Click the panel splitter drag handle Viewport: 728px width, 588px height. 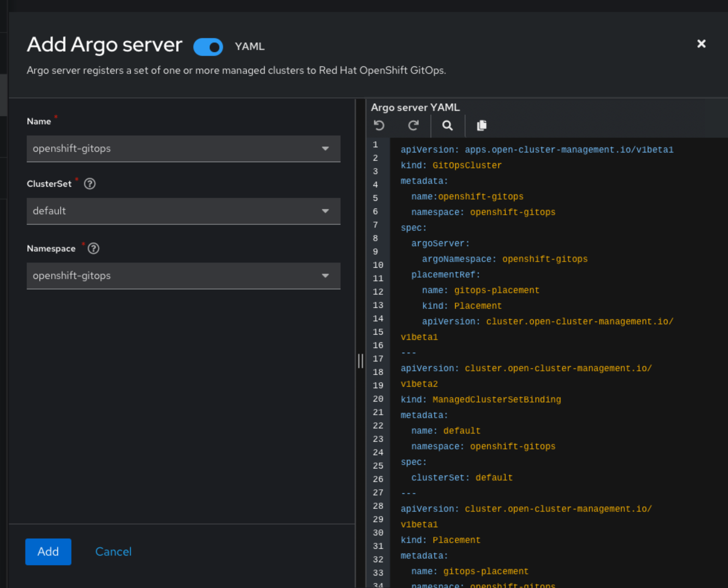(360, 361)
